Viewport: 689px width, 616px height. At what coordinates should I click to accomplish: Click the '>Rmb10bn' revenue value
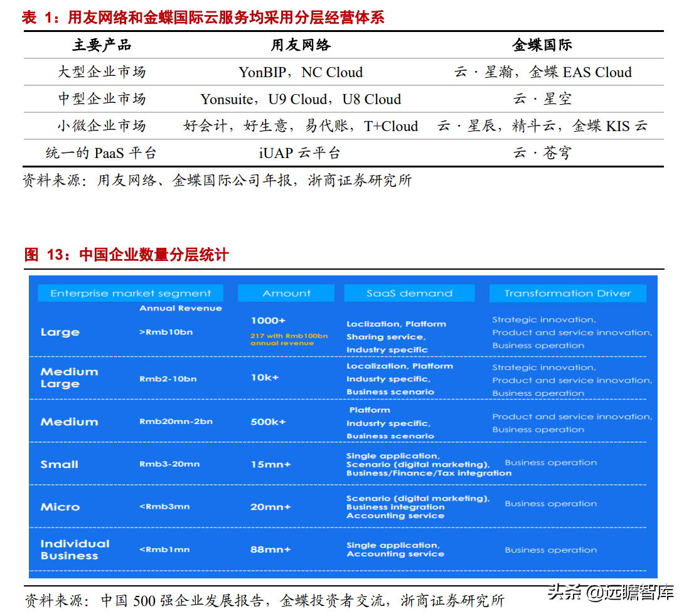pos(166,332)
